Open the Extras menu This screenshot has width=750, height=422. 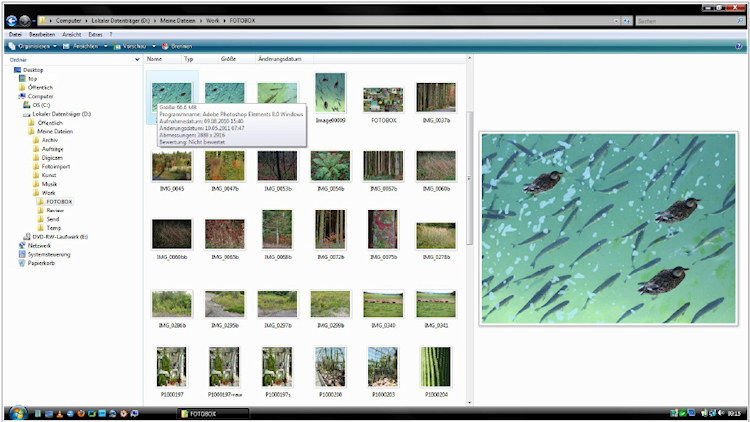(94, 34)
